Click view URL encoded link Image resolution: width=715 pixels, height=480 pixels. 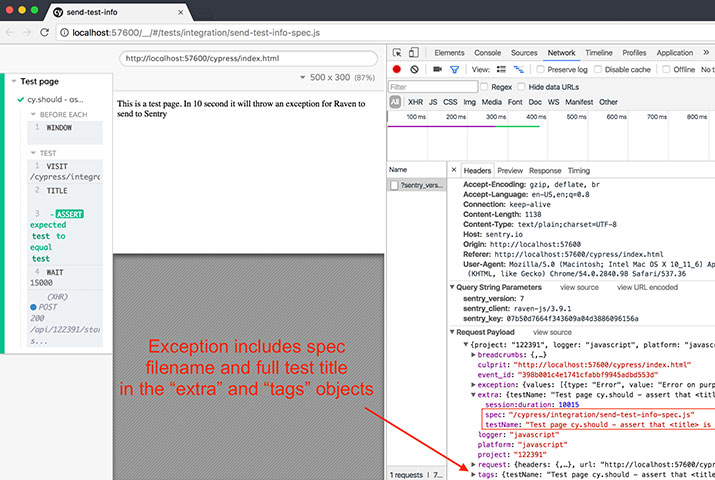pos(648,287)
